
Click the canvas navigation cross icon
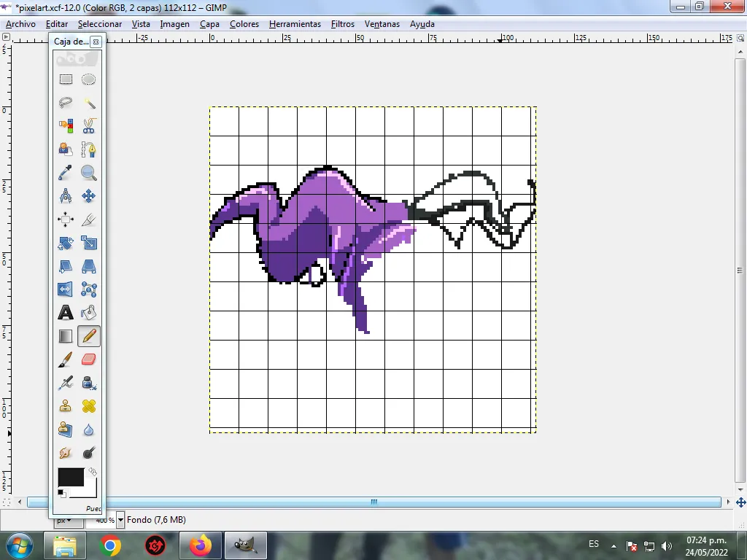741,502
